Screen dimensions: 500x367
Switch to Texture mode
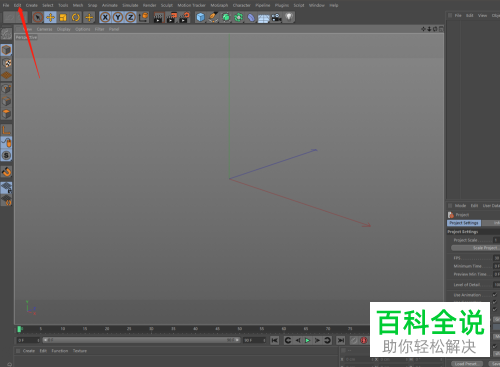click(x=6, y=63)
